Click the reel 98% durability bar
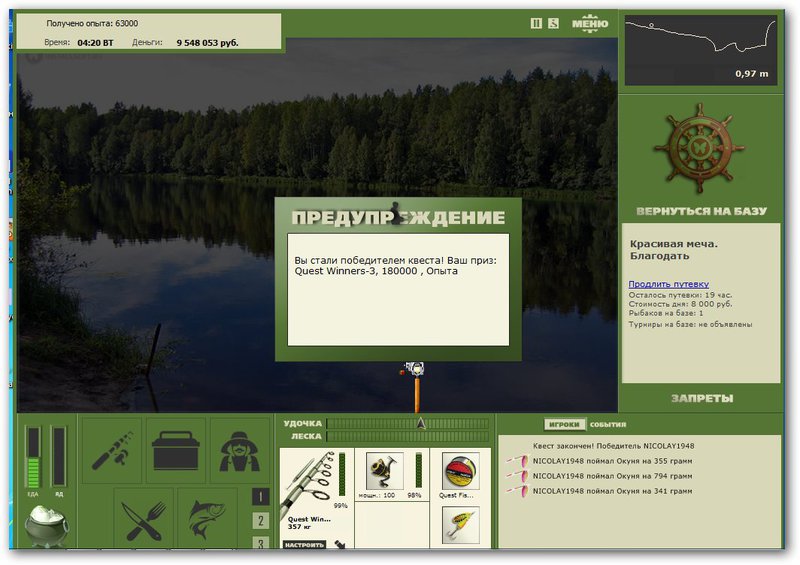The height and width of the screenshot is (565, 800). point(418,471)
